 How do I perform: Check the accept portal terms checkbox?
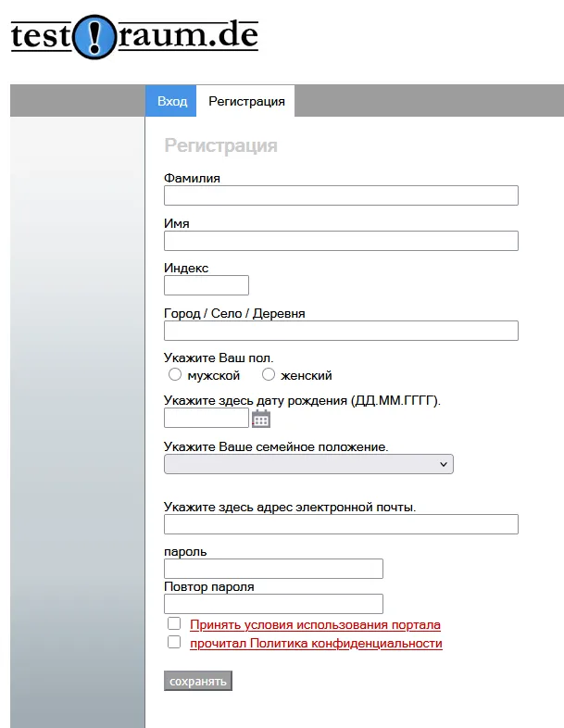(x=174, y=623)
